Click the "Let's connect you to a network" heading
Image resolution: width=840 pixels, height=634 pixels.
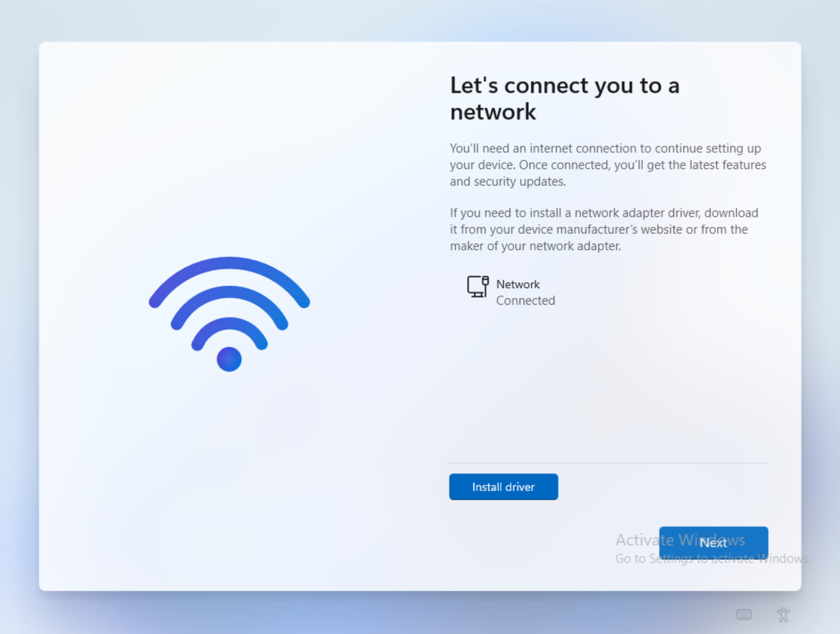pyautogui.click(x=565, y=98)
